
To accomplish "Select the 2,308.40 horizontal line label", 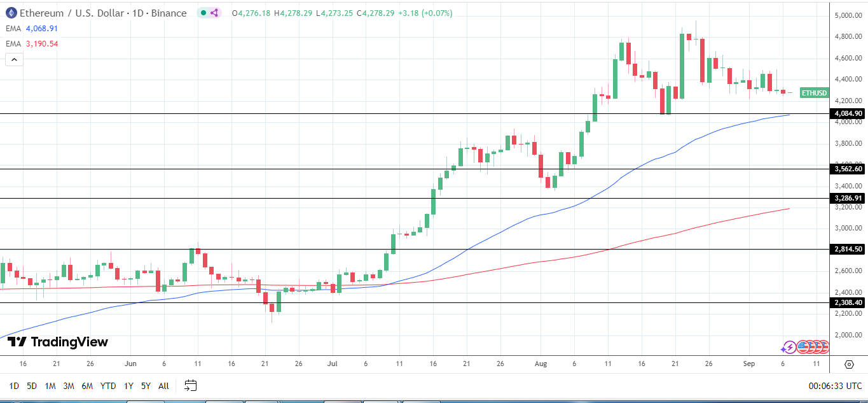I will 848,302.
